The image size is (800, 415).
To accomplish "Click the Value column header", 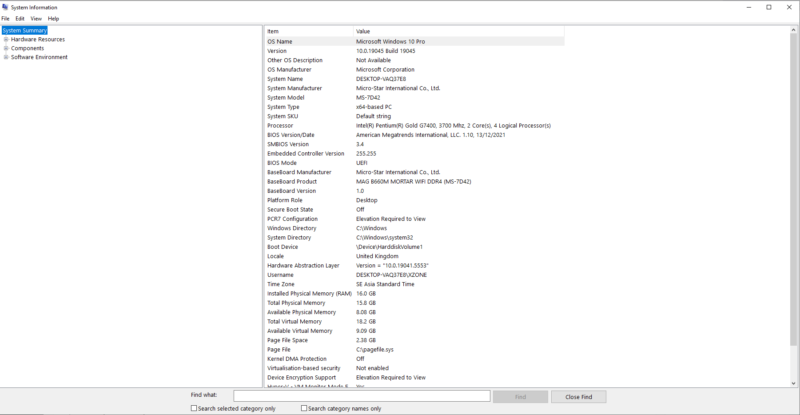I will tap(459, 31).
